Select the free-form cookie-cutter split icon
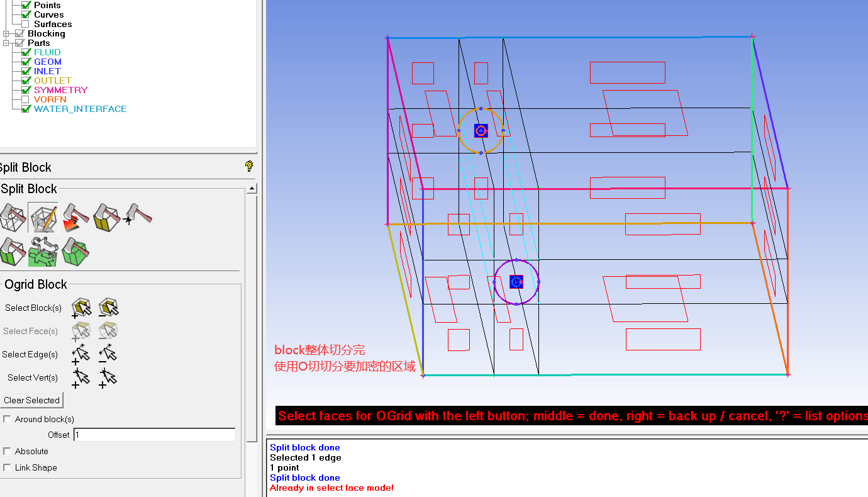This screenshot has width=868, height=497. [x=43, y=252]
